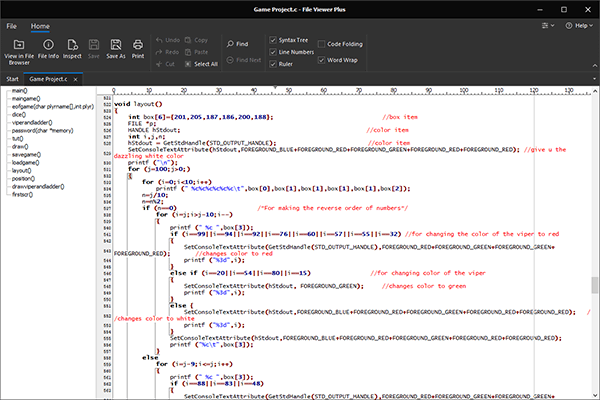Viewport: 600px width, 400px height.
Task: Click Find Next
Action: click(244, 60)
